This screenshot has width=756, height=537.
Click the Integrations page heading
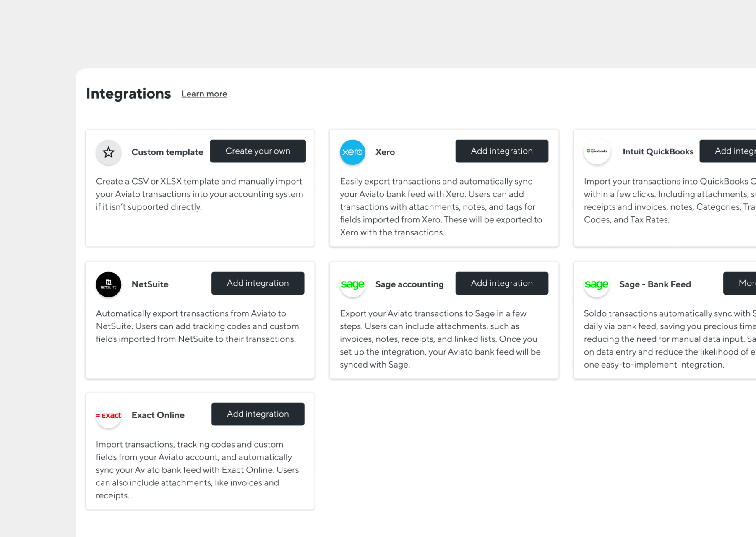click(x=128, y=93)
